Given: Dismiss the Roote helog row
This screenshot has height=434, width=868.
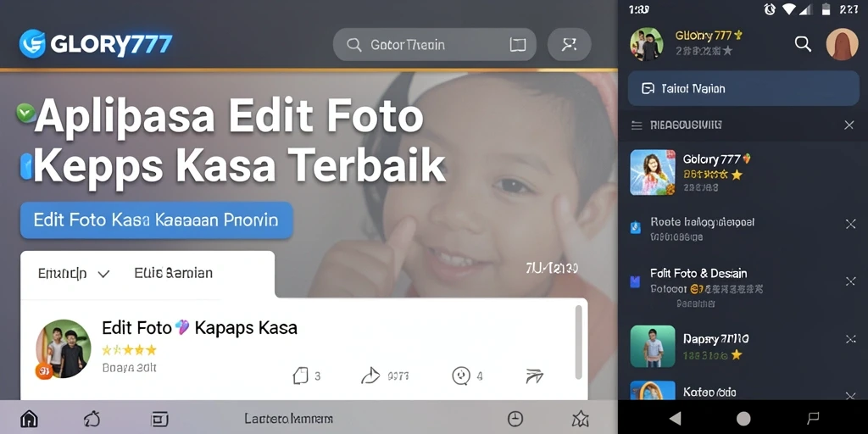Looking at the screenshot, I should point(851,224).
